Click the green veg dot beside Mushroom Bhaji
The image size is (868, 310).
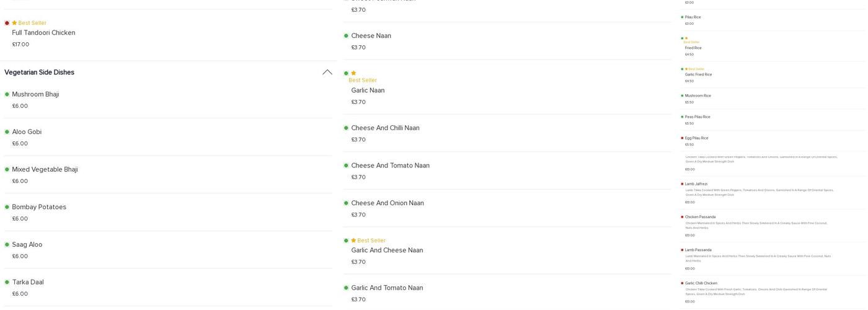click(x=7, y=95)
